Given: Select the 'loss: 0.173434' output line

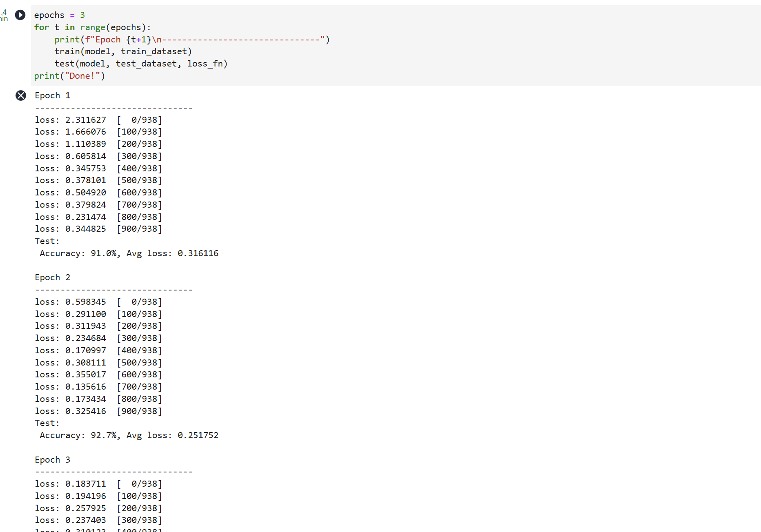Looking at the screenshot, I should tap(98, 399).
